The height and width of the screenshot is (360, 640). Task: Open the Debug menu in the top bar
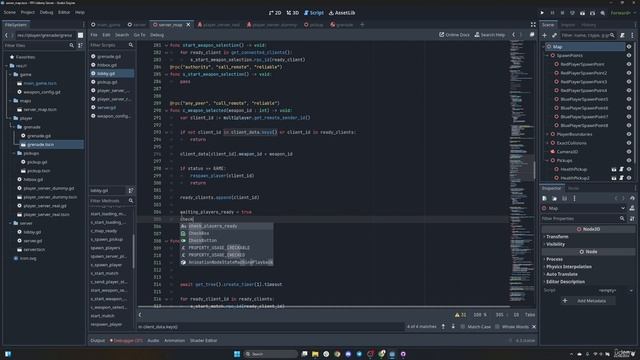[x=47, y=13]
